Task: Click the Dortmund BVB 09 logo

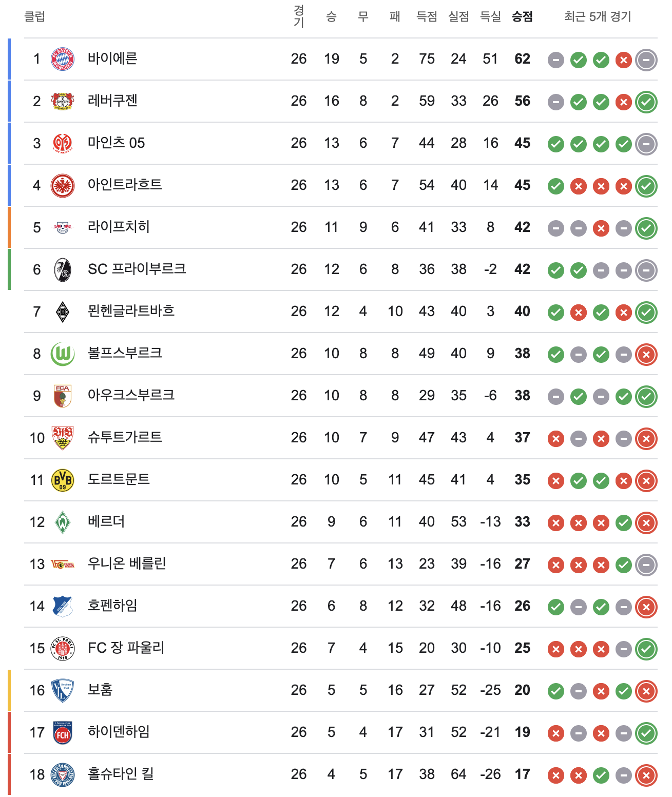Action: 63,480
